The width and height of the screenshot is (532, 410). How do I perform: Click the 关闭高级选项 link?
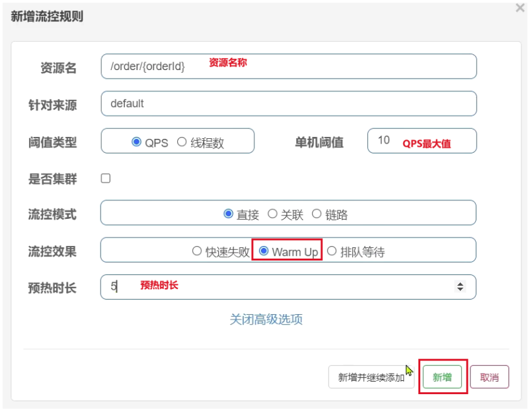[x=266, y=319]
